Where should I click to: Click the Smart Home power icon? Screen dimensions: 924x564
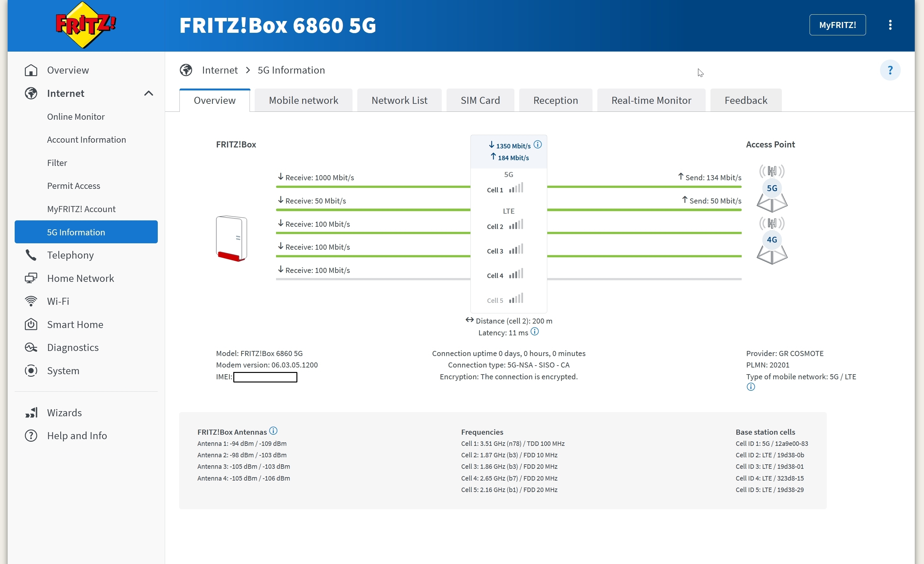click(x=31, y=325)
